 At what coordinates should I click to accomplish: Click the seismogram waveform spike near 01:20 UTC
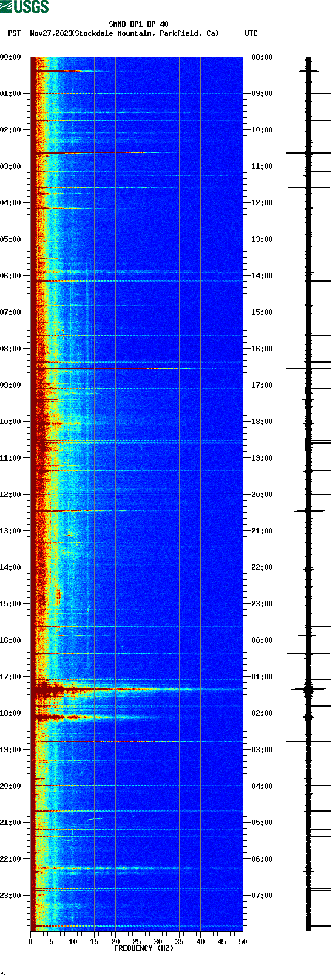308,689
